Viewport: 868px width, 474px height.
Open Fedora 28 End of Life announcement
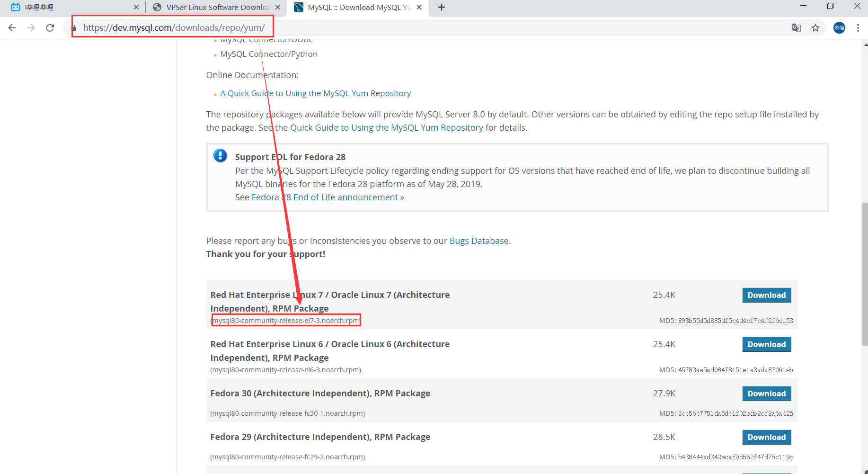[328, 197]
